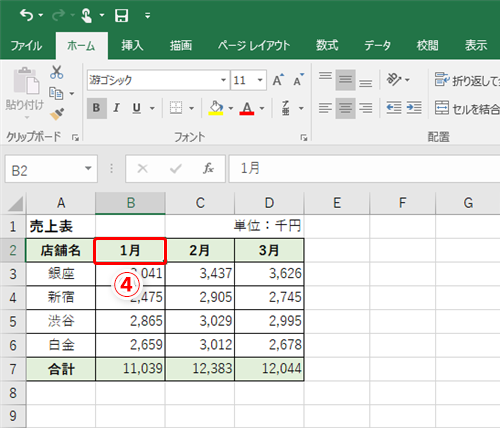
Task: Save the workbook with floppy icon
Action: 121,15
